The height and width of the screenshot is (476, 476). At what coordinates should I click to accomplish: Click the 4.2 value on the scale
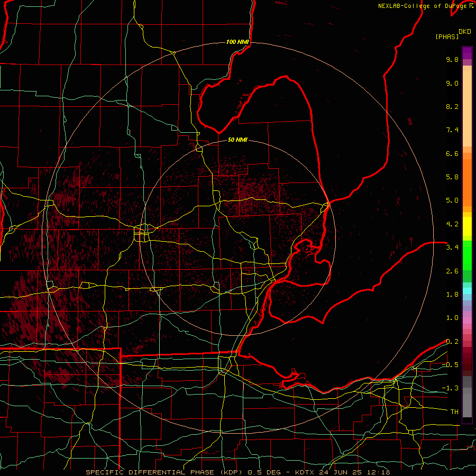tap(452, 224)
